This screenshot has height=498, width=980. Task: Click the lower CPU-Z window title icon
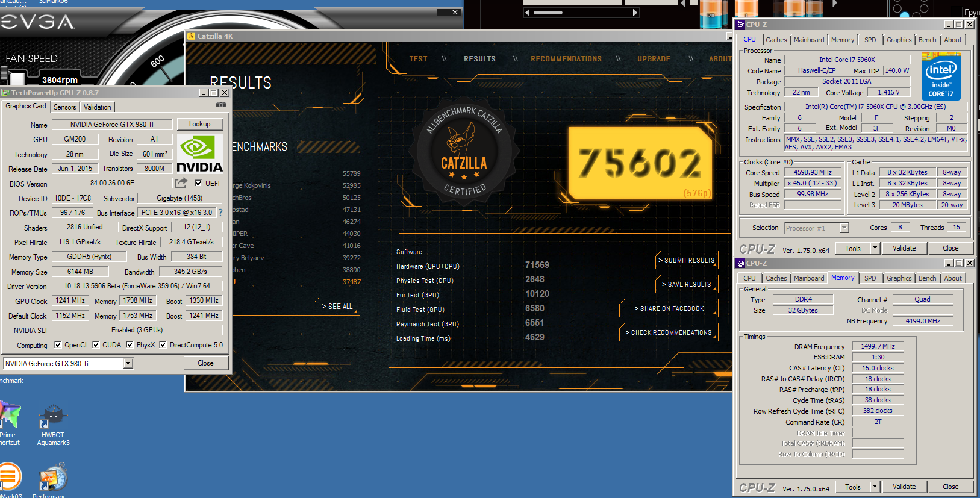click(x=740, y=263)
